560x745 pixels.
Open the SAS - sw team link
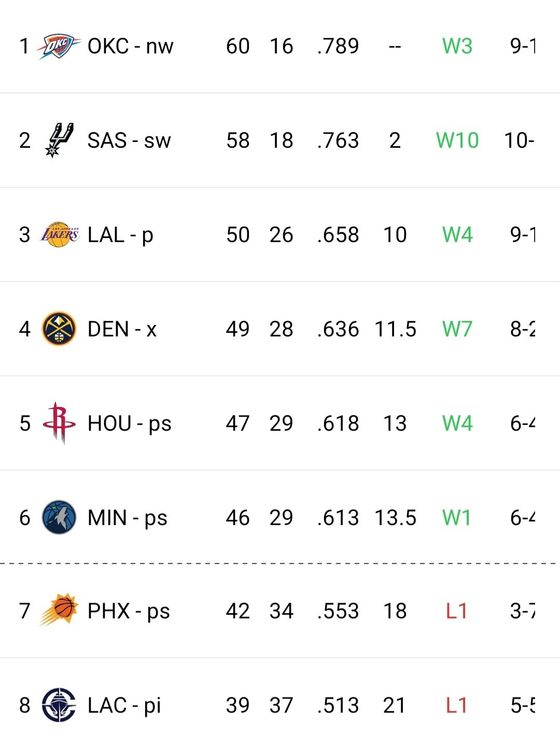click(129, 140)
